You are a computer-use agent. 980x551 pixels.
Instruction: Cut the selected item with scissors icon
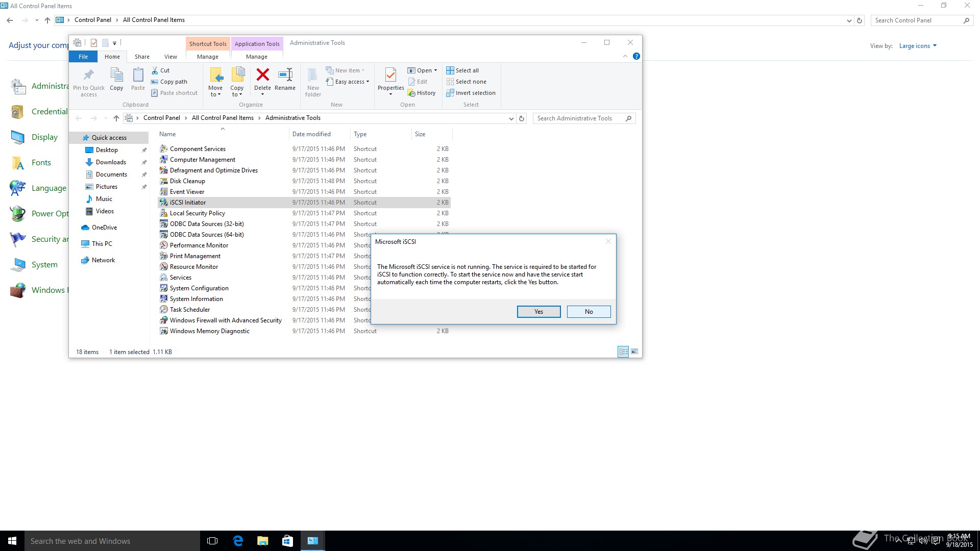pyautogui.click(x=160, y=70)
